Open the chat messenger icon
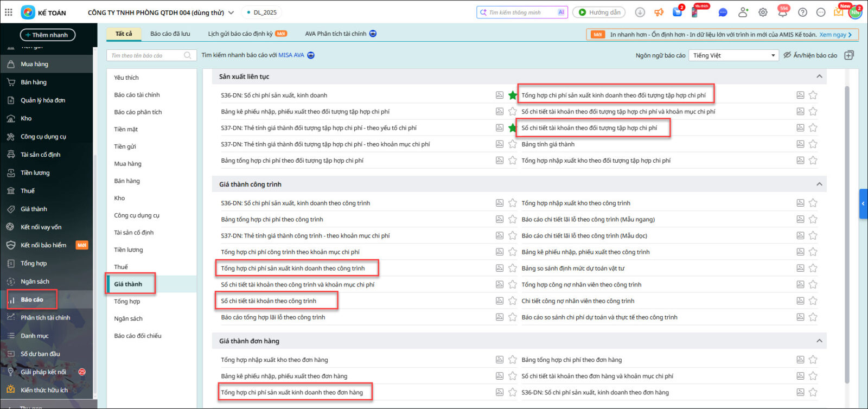The image size is (868, 409). pos(723,12)
